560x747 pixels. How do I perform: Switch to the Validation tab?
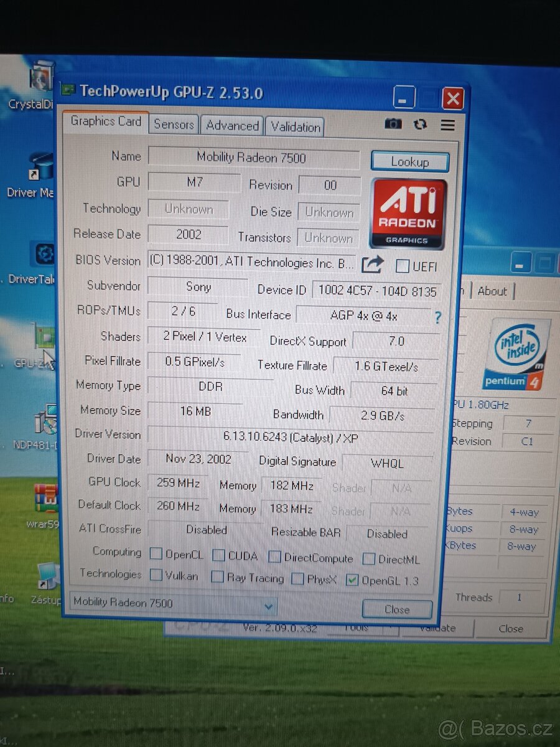pyautogui.click(x=294, y=126)
